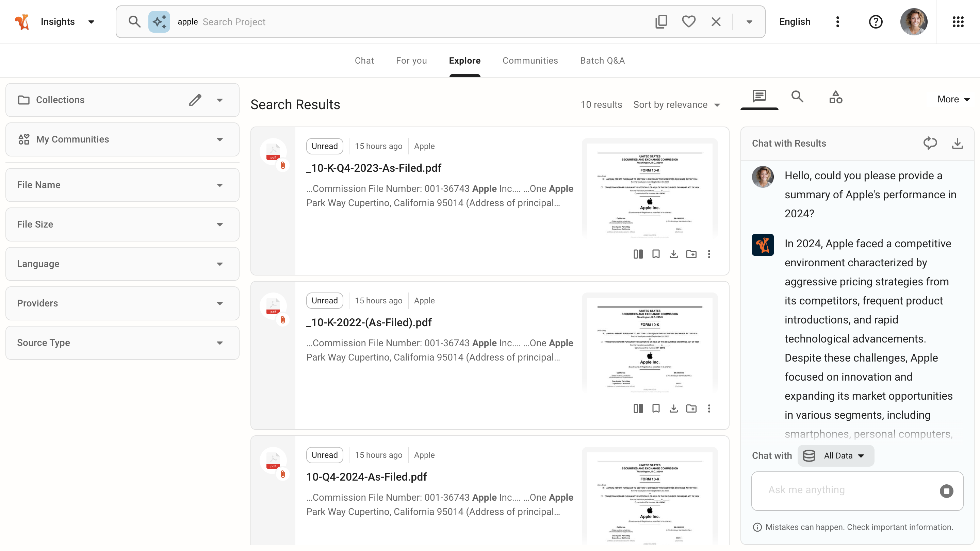Open the Communities tab
This screenshot has width=980, height=551.
[530, 61]
